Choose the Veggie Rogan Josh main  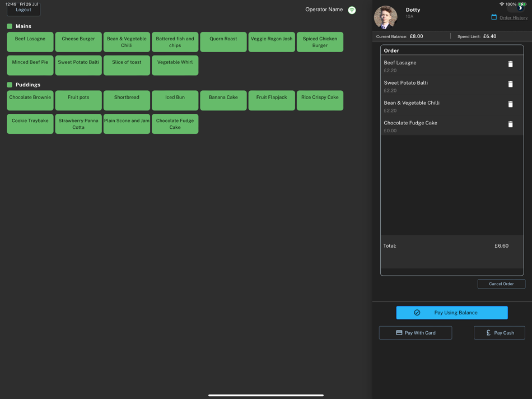coord(272,42)
